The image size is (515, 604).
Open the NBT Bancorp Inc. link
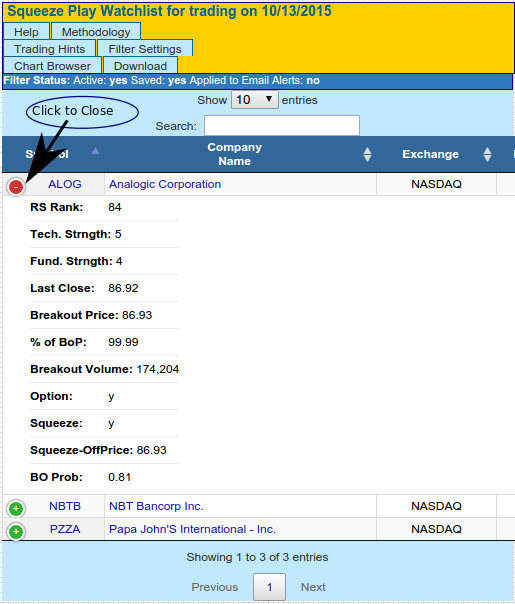[156, 506]
